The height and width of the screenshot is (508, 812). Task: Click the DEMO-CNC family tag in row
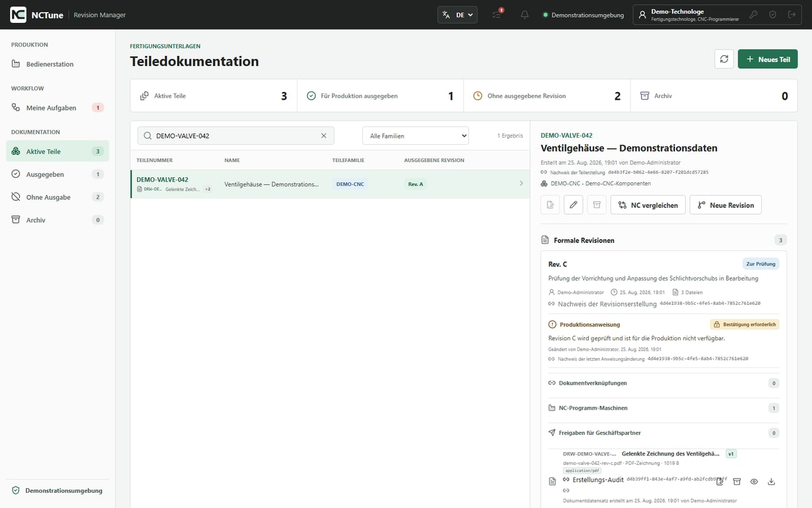click(350, 184)
